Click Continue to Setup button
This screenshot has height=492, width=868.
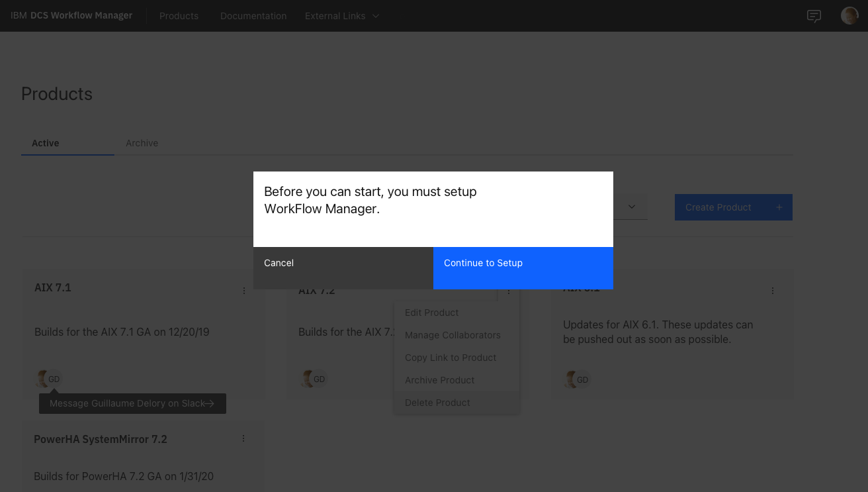pyautogui.click(x=523, y=268)
